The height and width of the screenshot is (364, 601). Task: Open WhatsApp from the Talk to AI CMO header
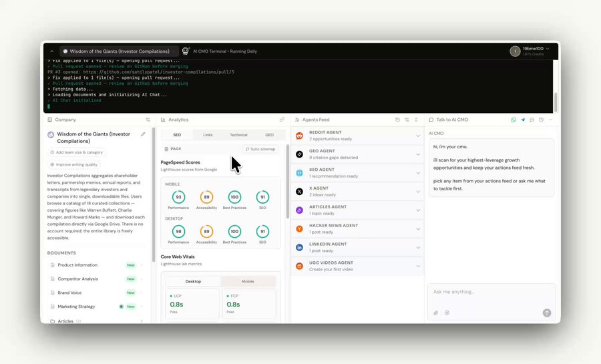click(x=514, y=120)
